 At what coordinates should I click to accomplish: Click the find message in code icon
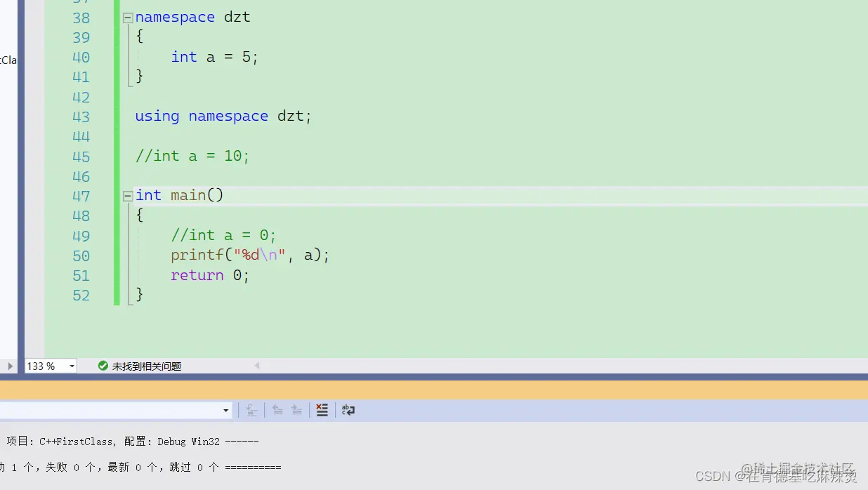coord(251,410)
